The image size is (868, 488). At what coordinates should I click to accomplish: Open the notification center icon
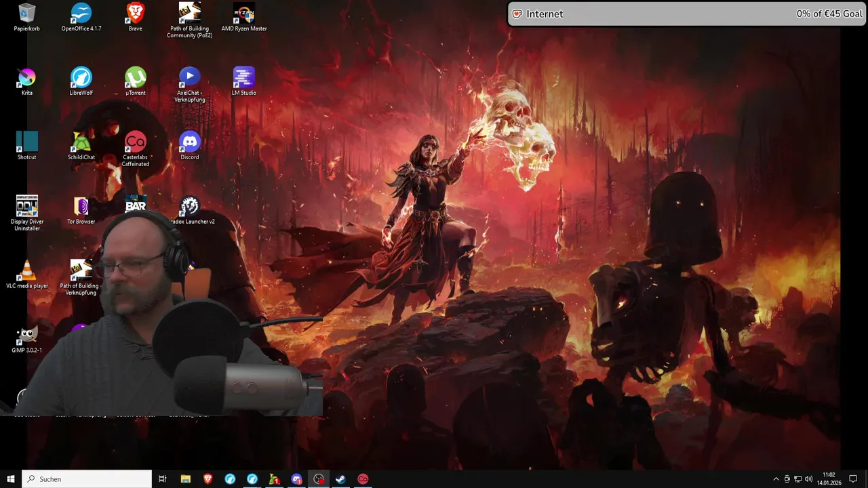[853, 479]
